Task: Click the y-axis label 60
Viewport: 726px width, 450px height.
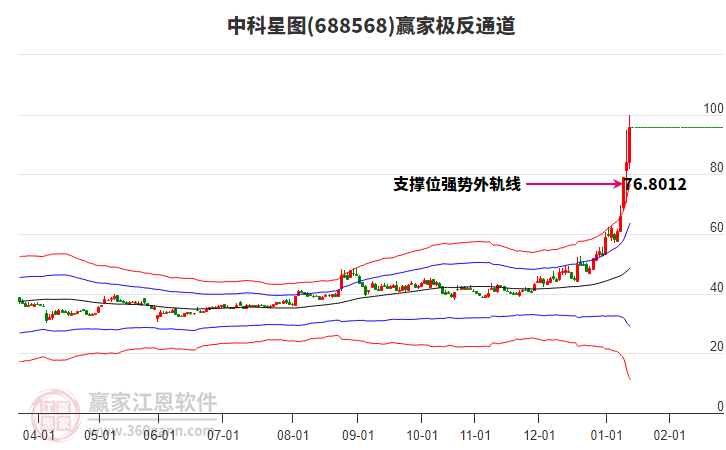Action: (x=716, y=227)
